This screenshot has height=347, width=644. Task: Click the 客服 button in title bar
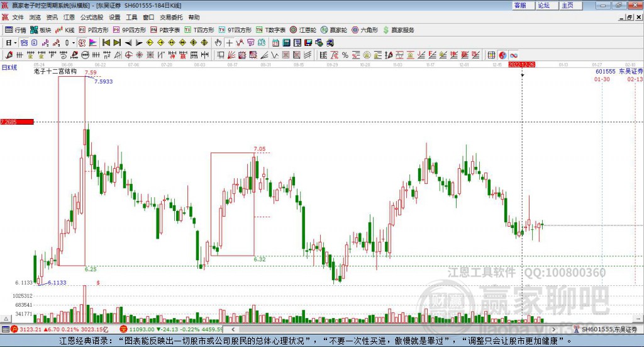pos(523,5)
